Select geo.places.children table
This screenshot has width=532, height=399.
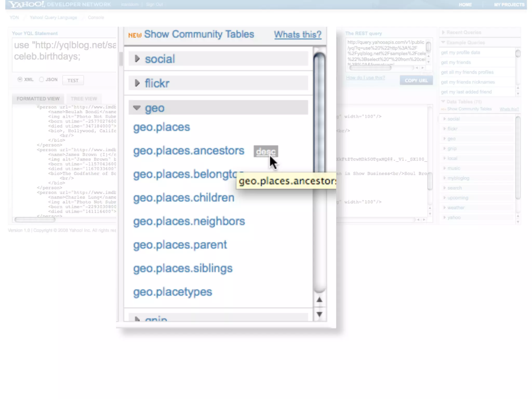(184, 198)
